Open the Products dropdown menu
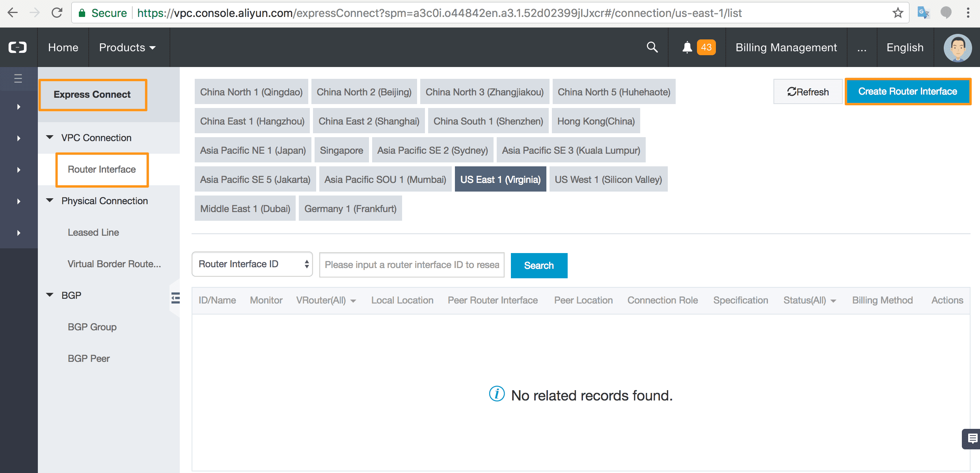Image resolution: width=980 pixels, height=473 pixels. (127, 47)
